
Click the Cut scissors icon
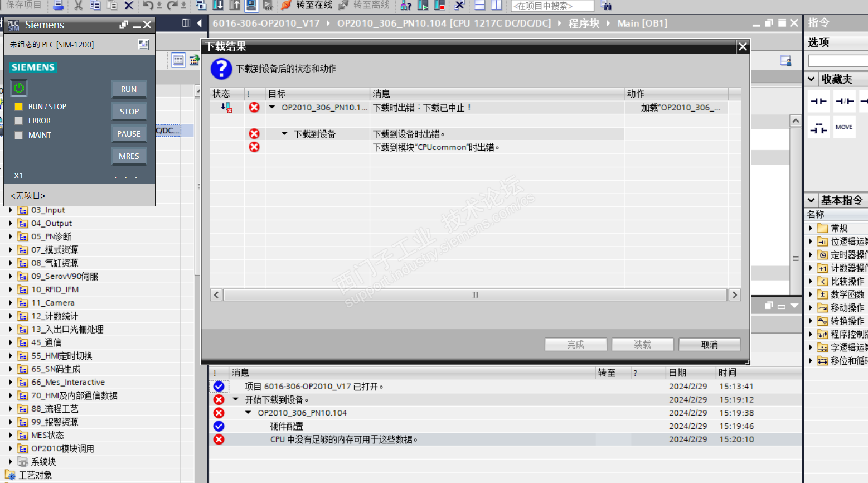pyautogui.click(x=78, y=6)
